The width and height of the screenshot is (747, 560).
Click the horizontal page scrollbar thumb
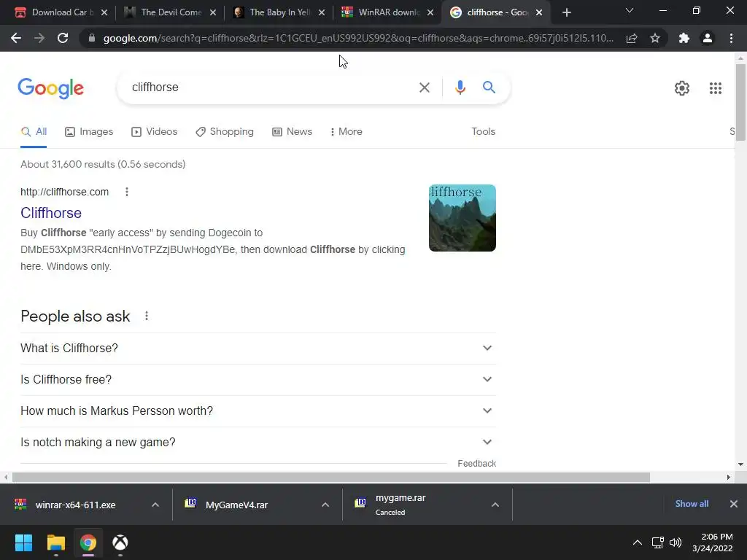click(331, 477)
